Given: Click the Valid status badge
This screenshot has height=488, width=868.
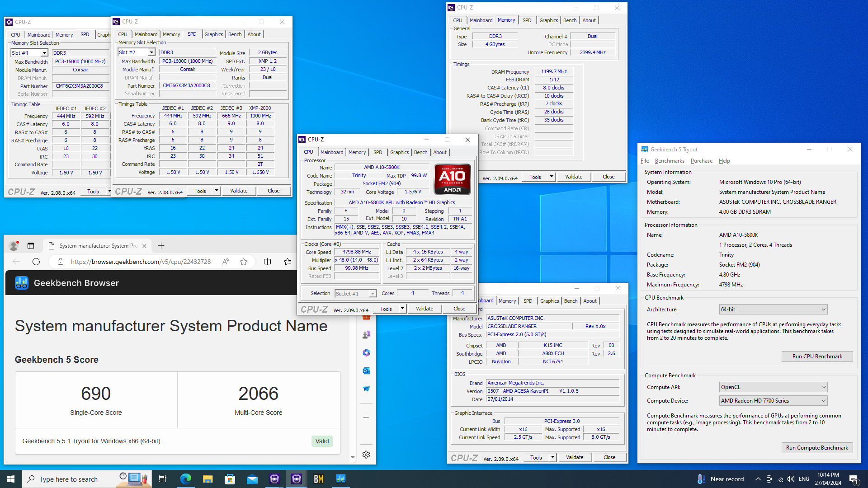Looking at the screenshot, I should coord(322,441).
